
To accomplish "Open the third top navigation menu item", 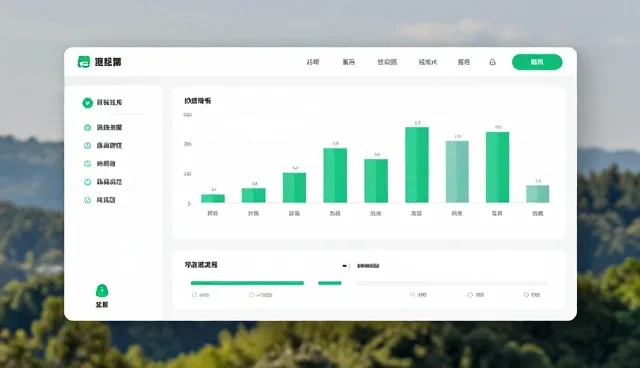I will click(x=387, y=62).
